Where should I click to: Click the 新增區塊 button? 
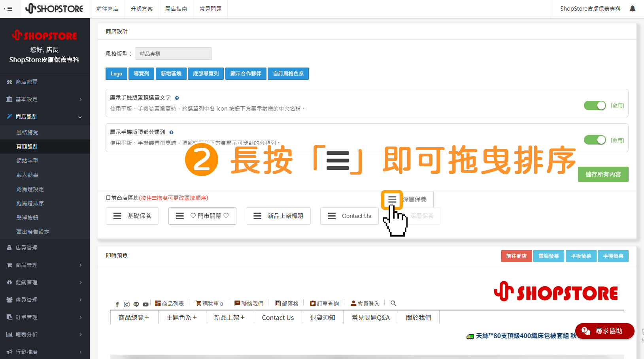[171, 74]
